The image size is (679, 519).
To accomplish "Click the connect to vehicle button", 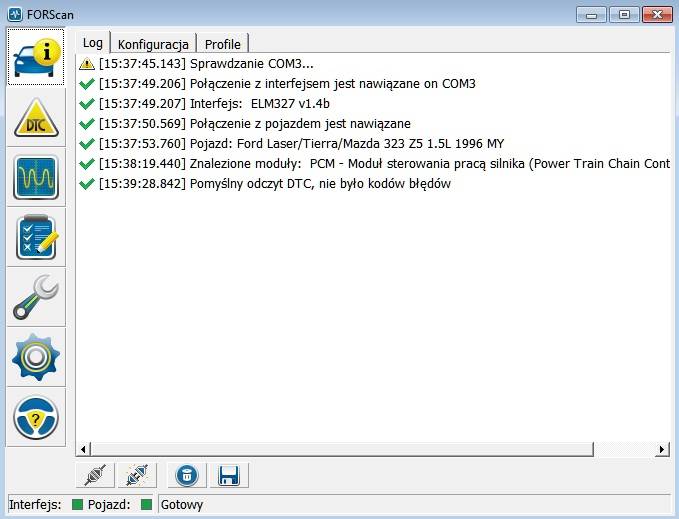I will pos(96,475).
